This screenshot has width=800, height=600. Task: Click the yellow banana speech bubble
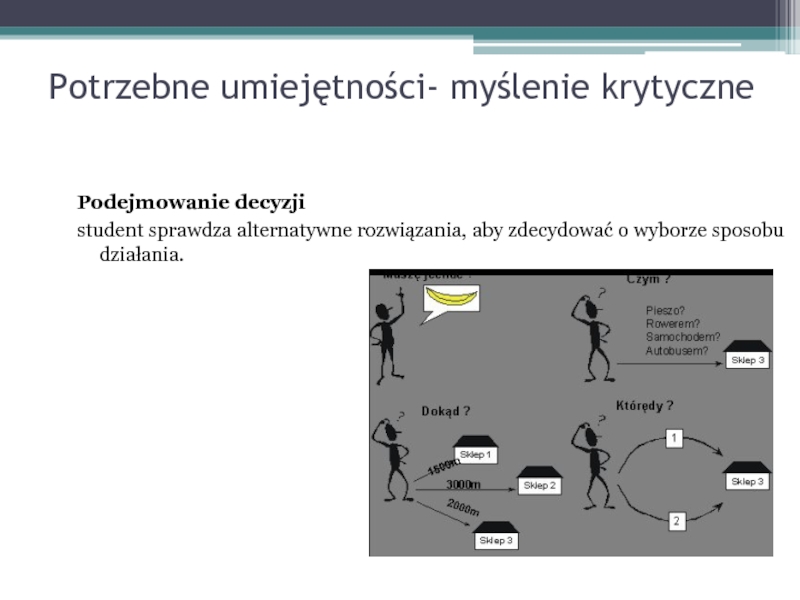(451, 304)
